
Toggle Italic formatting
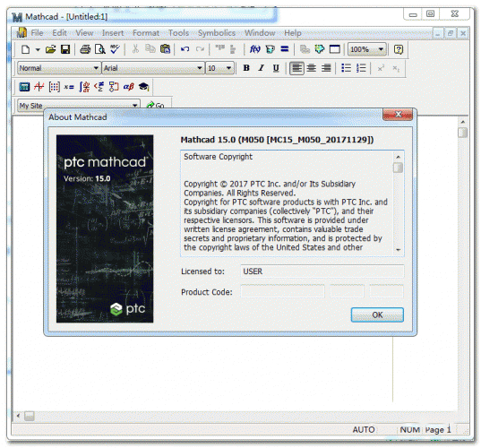(261, 68)
